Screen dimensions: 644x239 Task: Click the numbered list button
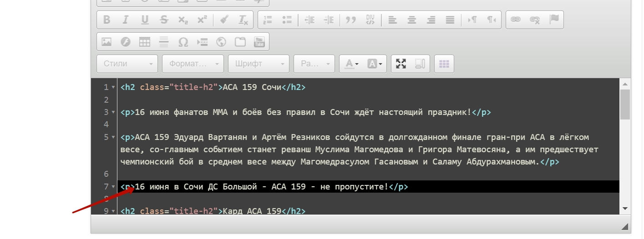point(268,20)
